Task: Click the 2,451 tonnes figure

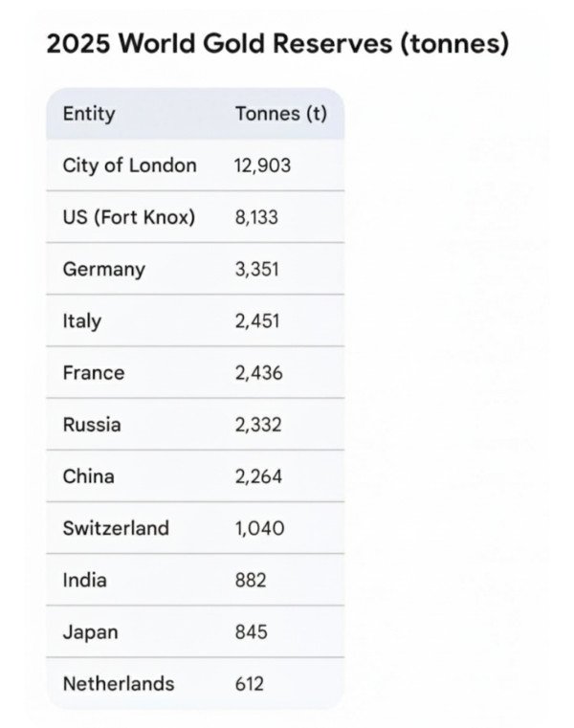Action: tap(256, 320)
